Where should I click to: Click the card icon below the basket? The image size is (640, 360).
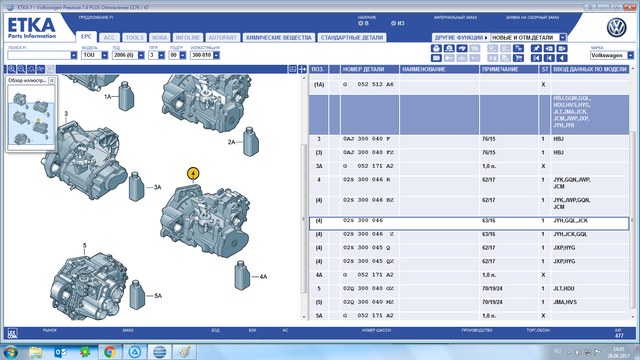point(436,58)
